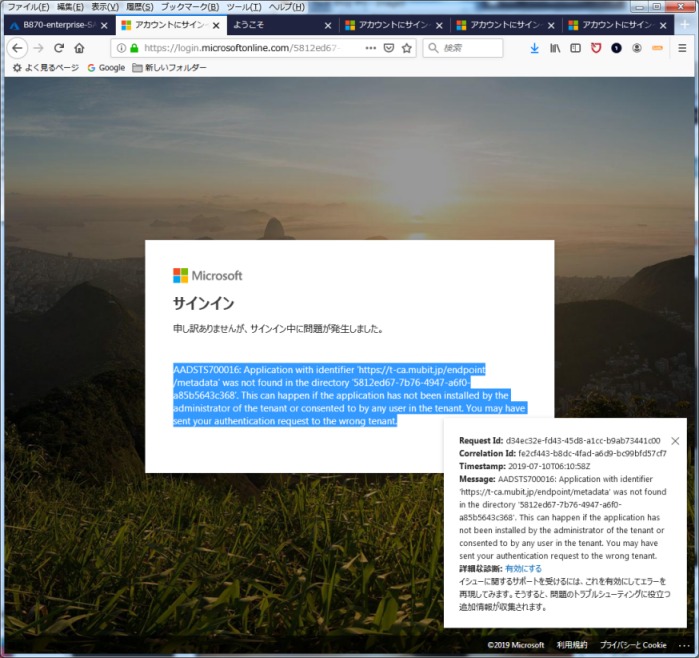This screenshot has width=699, height=658.
Task: Click the orange toolbar extension icon
Action: [x=657, y=48]
